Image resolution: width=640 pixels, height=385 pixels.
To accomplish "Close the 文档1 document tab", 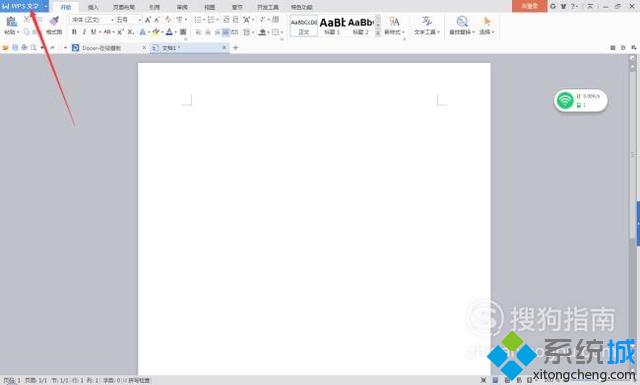I will [224, 48].
